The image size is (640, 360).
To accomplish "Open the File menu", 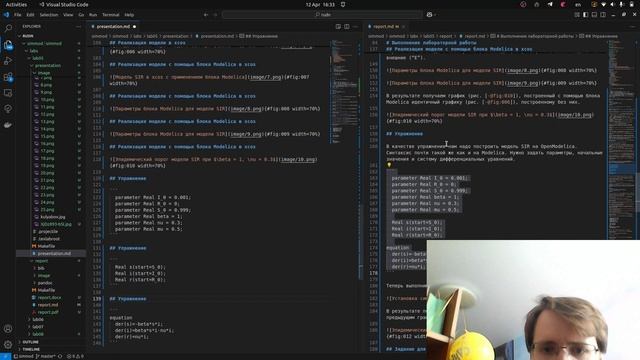I will coord(18,15).
